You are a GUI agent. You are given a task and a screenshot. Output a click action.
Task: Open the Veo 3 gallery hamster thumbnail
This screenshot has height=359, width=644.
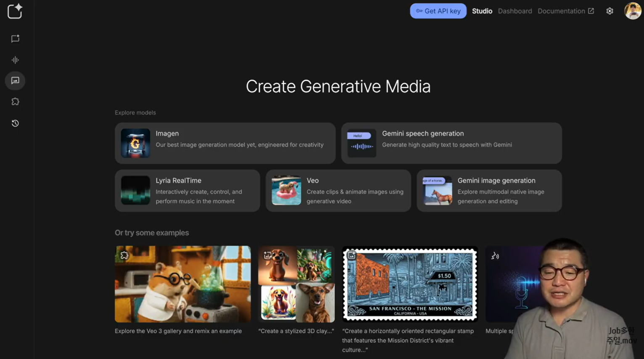coord(182,284)
